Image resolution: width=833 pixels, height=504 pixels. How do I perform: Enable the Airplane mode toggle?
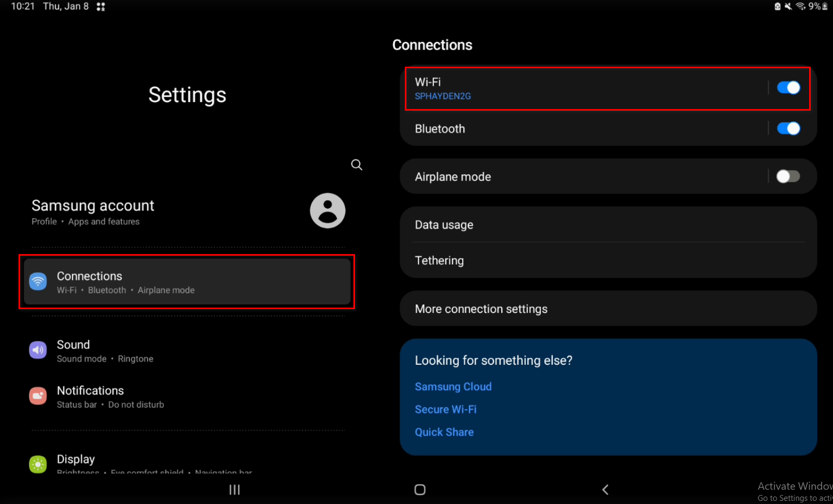coord(788,176)
